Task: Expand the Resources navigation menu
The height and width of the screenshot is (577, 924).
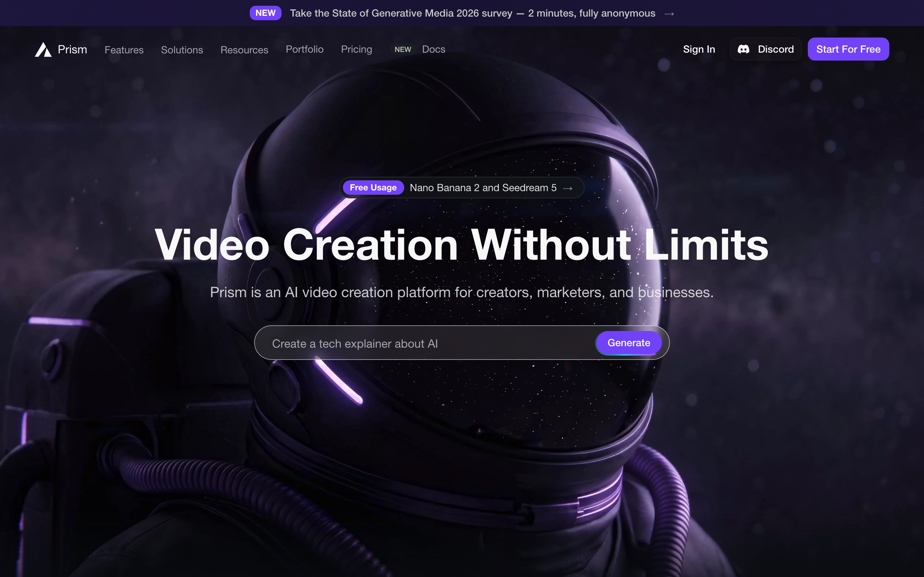Action: tap(244, 50)
